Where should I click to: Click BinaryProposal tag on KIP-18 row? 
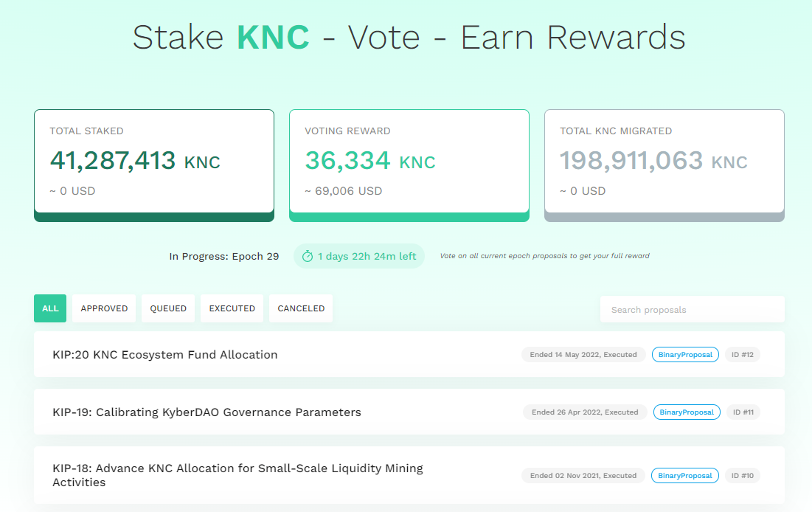coord(684,475)
